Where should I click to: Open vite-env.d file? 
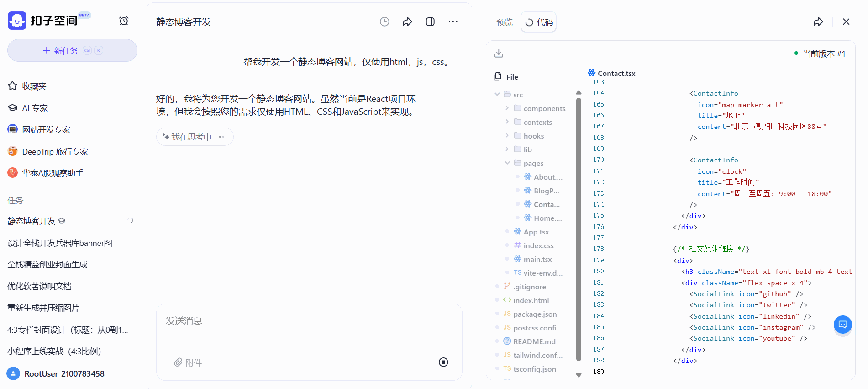pyautogui.click(x=538, y=273)
